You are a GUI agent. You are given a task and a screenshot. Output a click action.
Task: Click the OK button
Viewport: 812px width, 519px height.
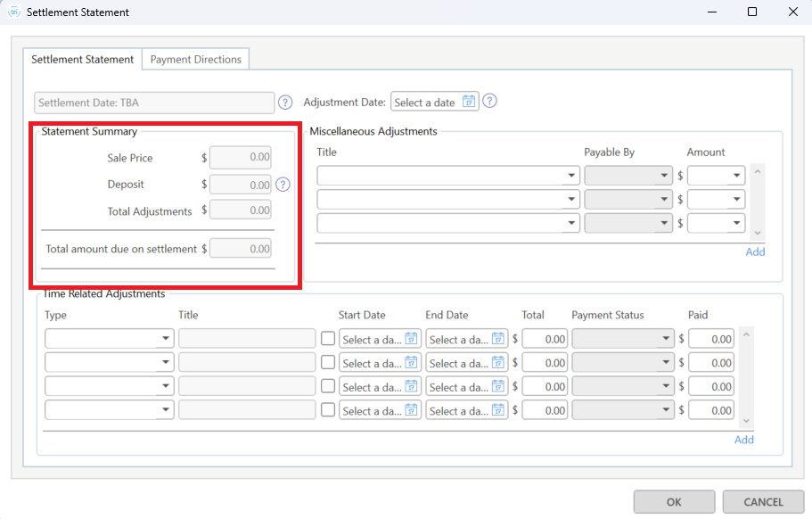pos(674,502)
